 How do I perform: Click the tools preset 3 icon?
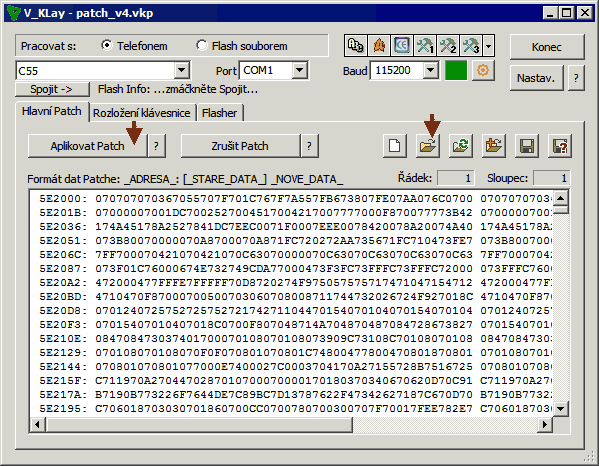click(x=471, y=45)
